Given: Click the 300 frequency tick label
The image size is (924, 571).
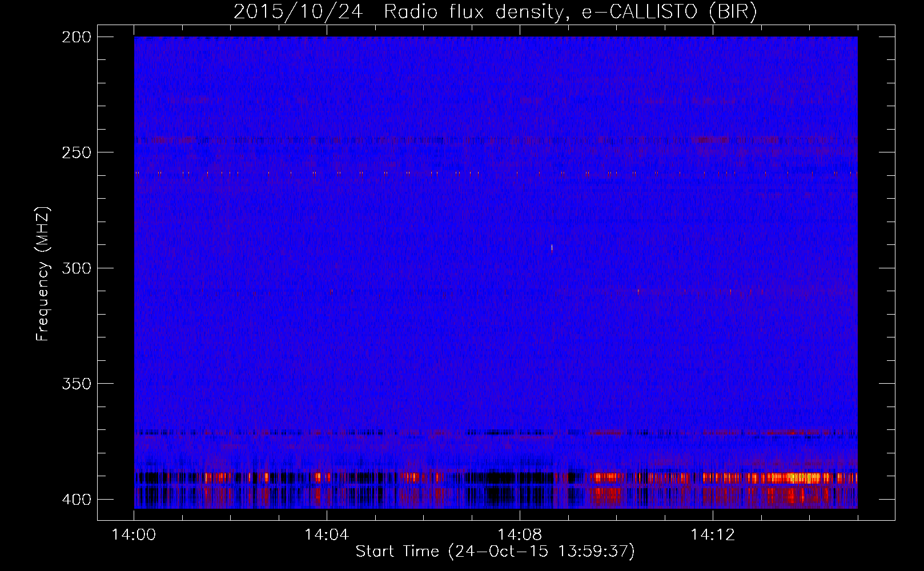Looking at the screenshot, I should coord(77,268).
